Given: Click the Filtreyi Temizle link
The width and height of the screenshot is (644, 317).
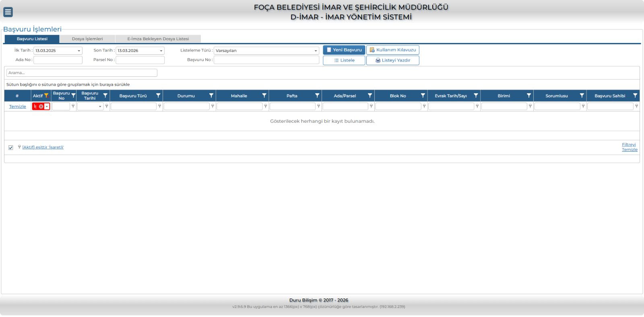Looking at the screenshot, I should (x=629, y=147).
